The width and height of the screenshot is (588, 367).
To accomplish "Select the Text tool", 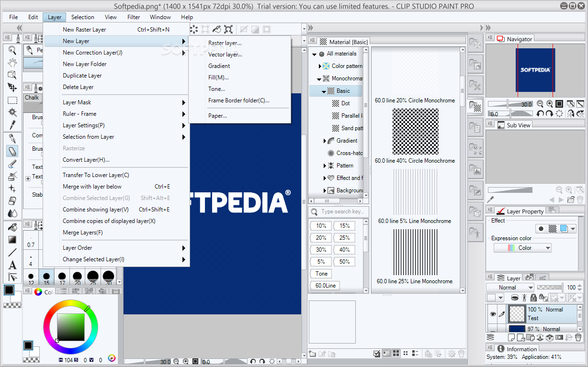I will coord(12,265).
